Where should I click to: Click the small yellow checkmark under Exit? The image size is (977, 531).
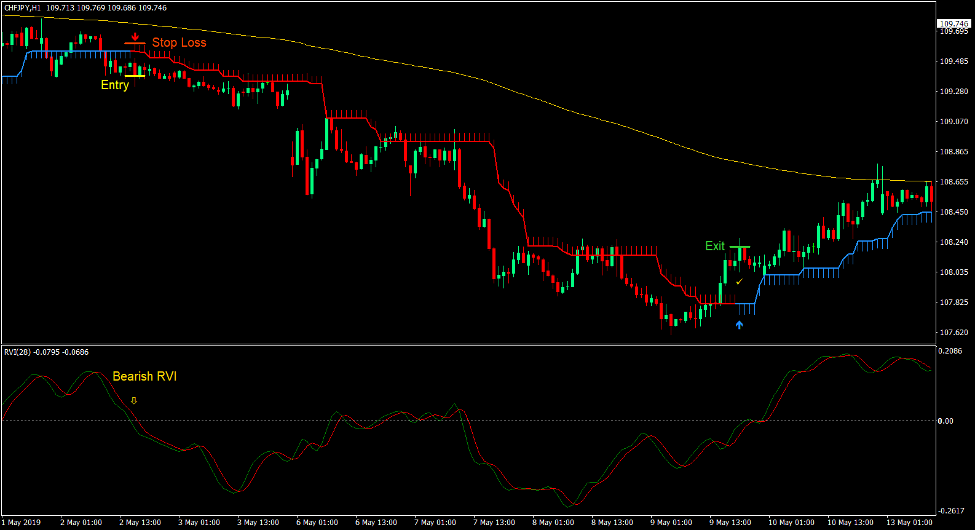738,282
